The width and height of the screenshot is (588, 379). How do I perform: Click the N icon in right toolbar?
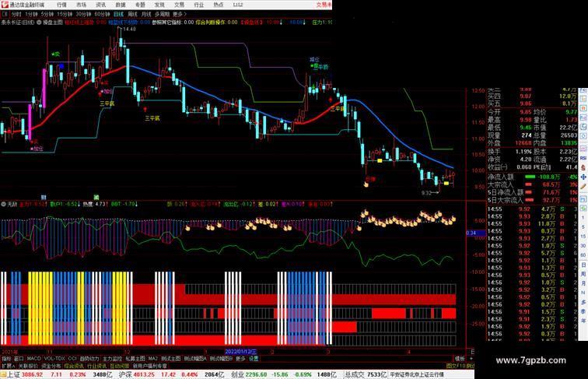pos(583,293)
